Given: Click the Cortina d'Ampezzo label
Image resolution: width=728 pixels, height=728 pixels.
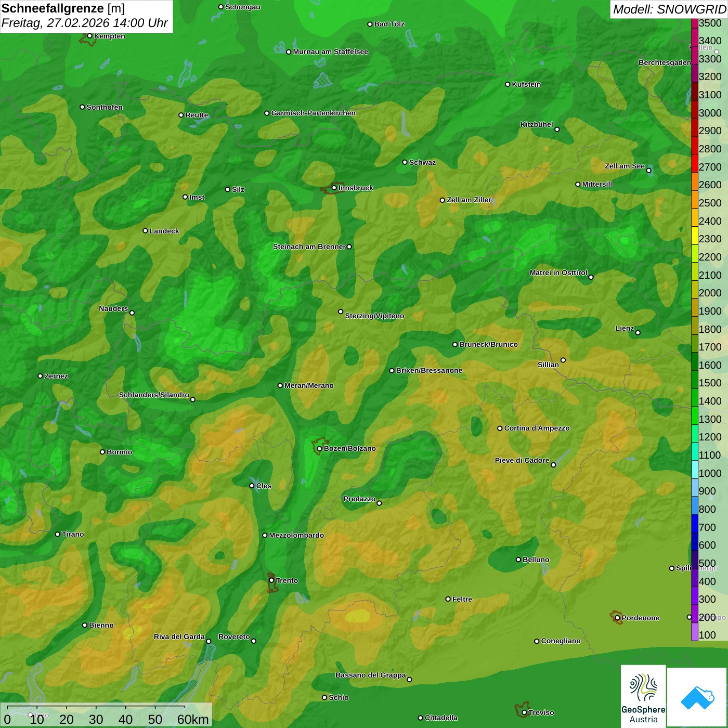Looking at the screenshot, I should [537, 428].
